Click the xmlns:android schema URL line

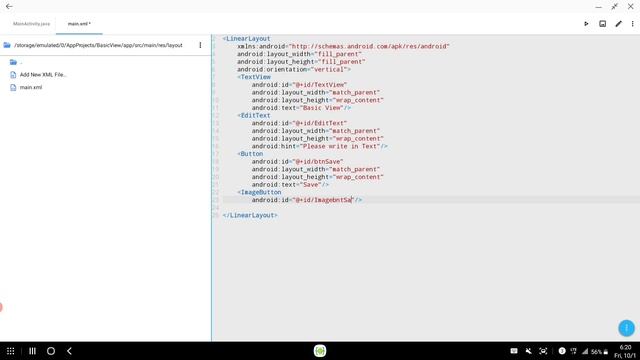[343, 47]
